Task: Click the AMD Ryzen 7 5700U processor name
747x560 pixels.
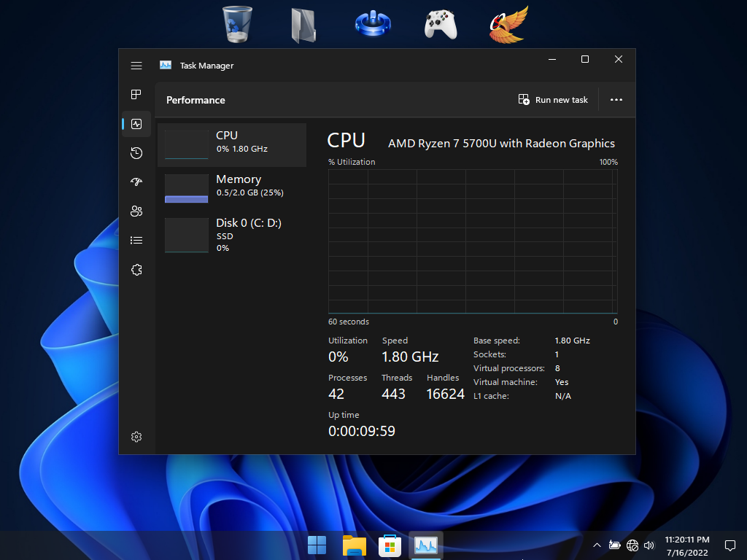Action: click(502, 144)
